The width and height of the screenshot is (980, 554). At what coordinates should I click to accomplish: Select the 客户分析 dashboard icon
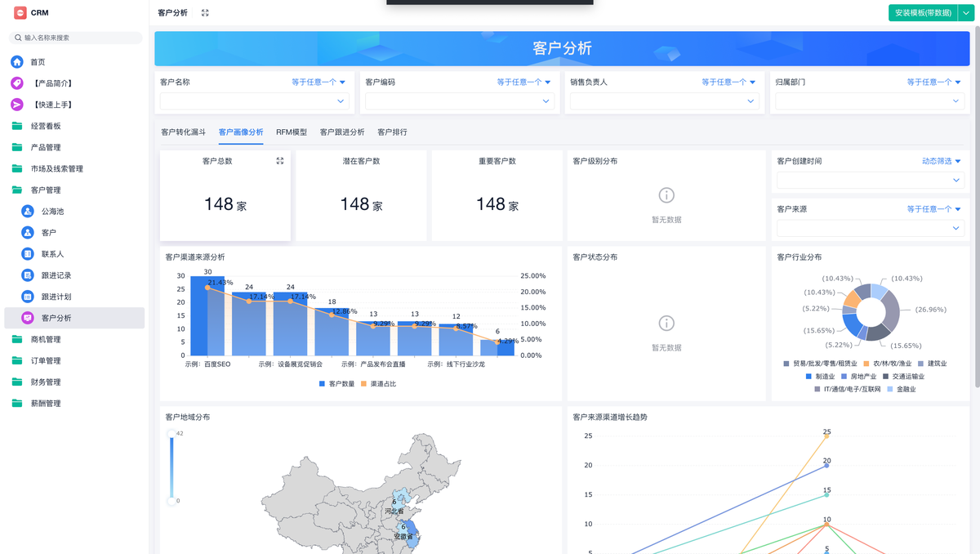pyautogui.click(x=28, y=318)
